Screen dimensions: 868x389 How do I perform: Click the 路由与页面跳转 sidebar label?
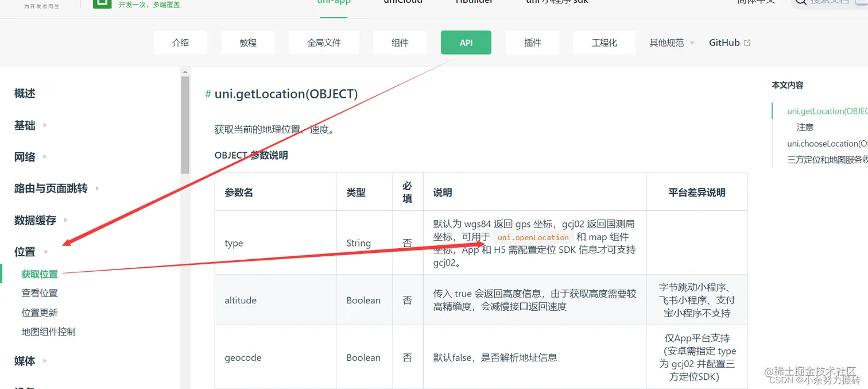coord(51,188)
